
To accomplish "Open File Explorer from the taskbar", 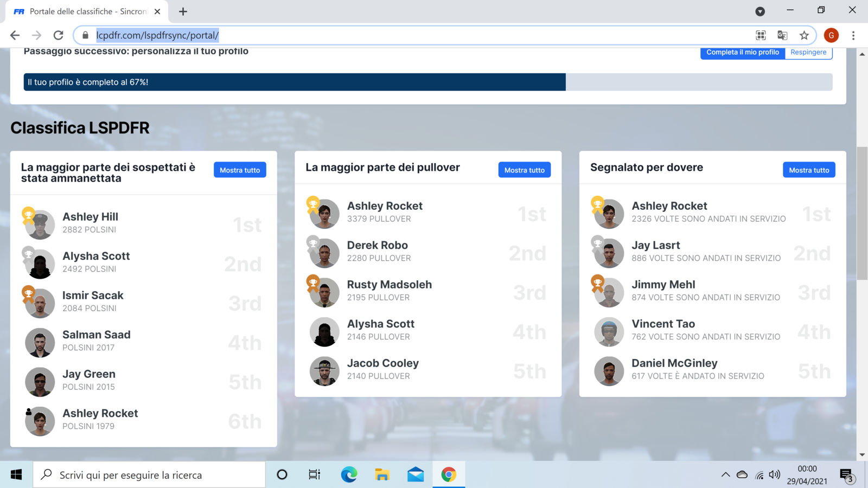I will point(382,475).
